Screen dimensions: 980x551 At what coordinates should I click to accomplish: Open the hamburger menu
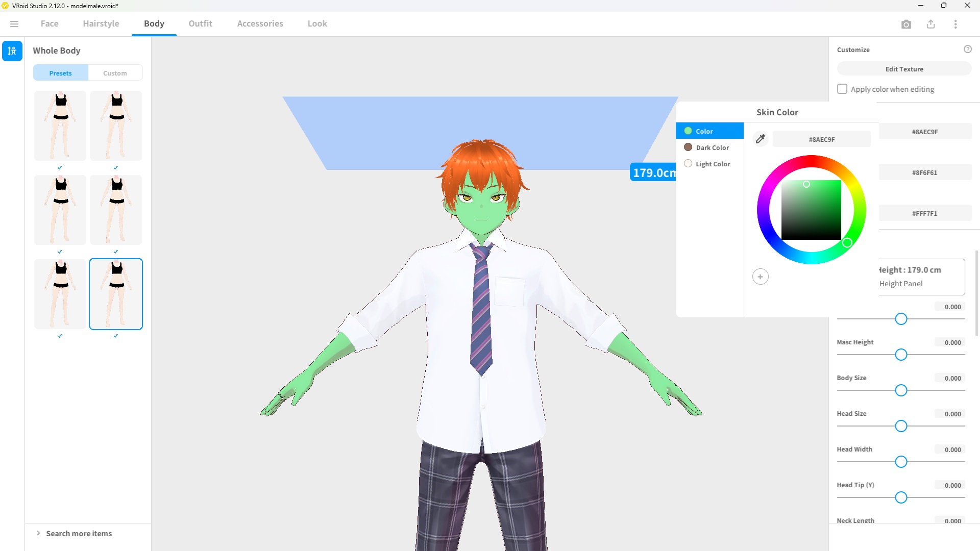[14, 23]
